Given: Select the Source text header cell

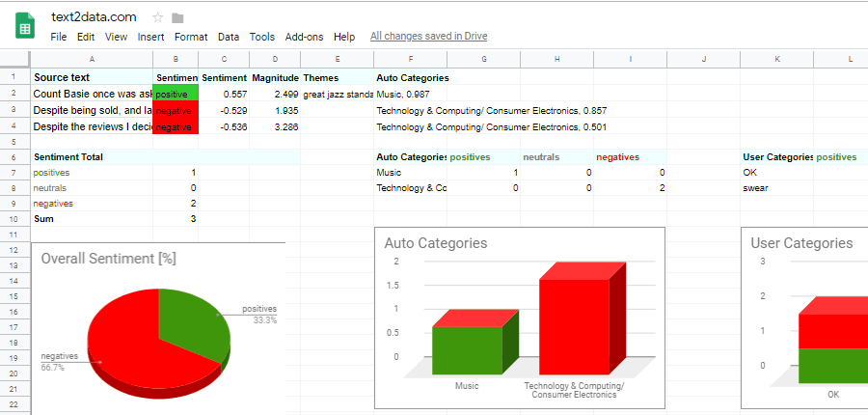Looking at the screenshot, I should pyautogui.click(x=92, y=77).
